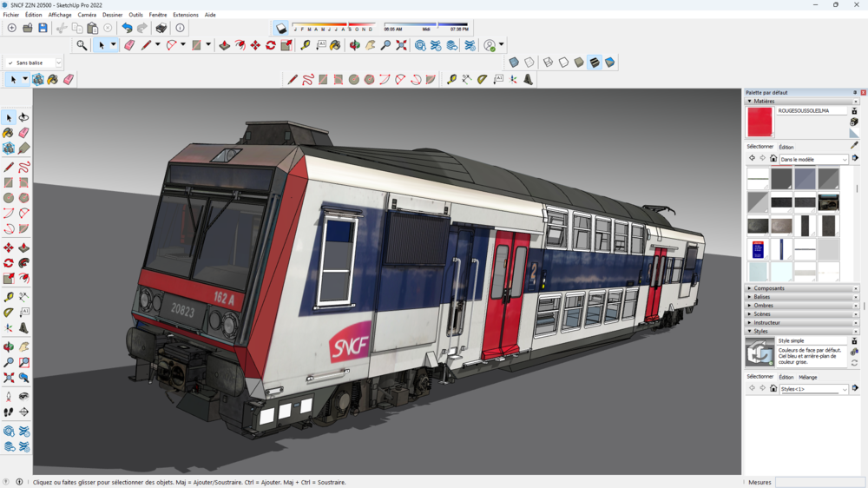Sample a material with the eyedropper icon
Image resolution: width=868 pixels, height=488 pixels.
click(x=854, y=145)
